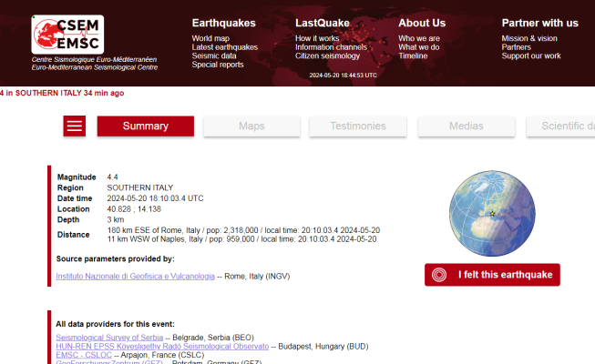This screenshot has width=595, height=364.
Task: Open Istituto Nazionale di Geofisica e Vulcanologia link
Action: (135, 276)
